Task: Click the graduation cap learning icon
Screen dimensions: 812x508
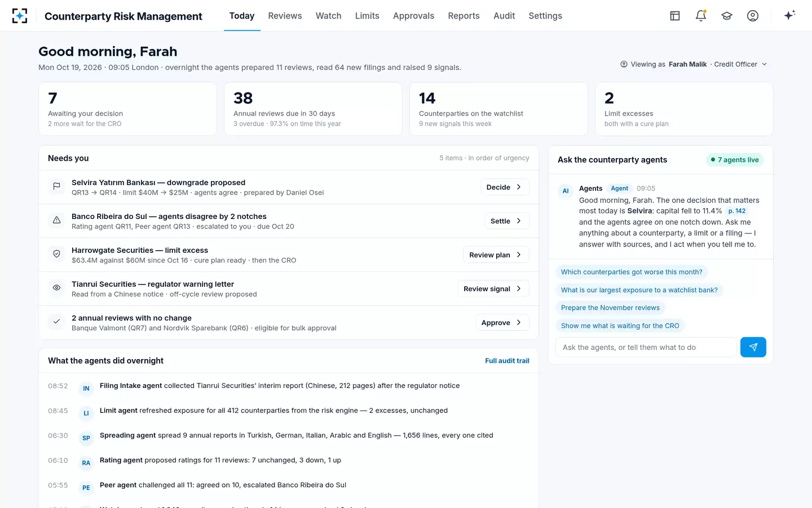Action: click(x=727, y=16)
